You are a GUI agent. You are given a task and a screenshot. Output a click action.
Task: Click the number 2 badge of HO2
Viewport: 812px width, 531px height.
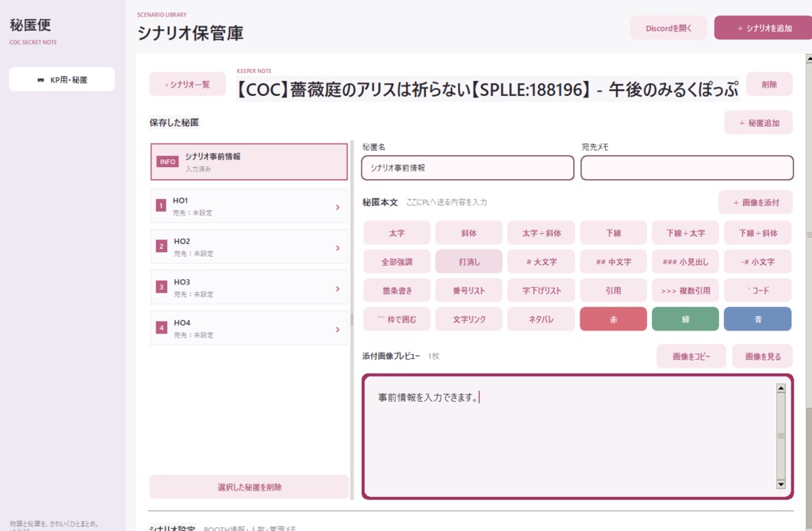coord(161,246)
